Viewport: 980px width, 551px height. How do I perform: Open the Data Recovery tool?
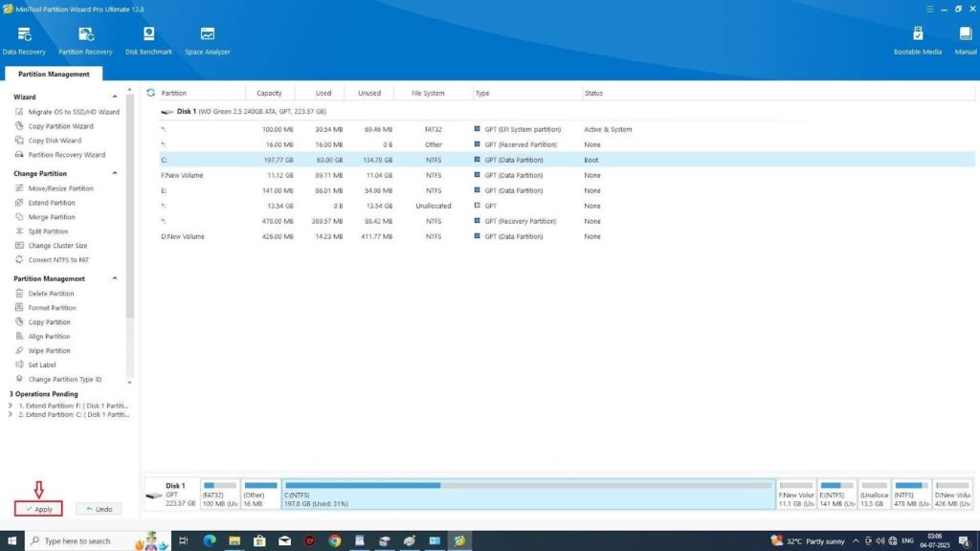point(23,39)
